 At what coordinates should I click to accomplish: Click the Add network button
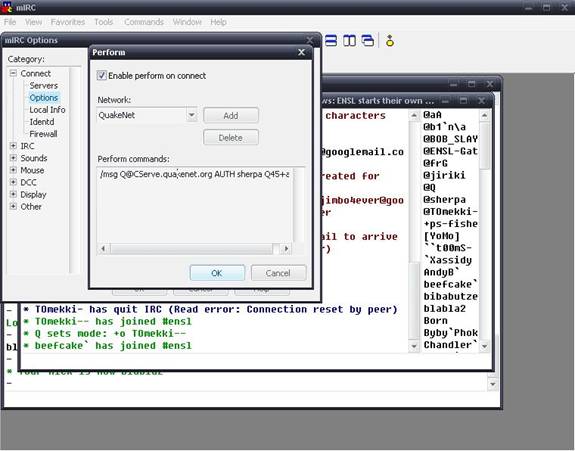(x=231, y=116)
